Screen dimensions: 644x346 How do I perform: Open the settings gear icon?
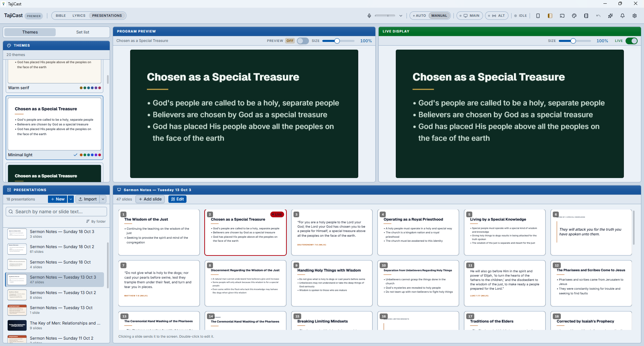point(635,16)
